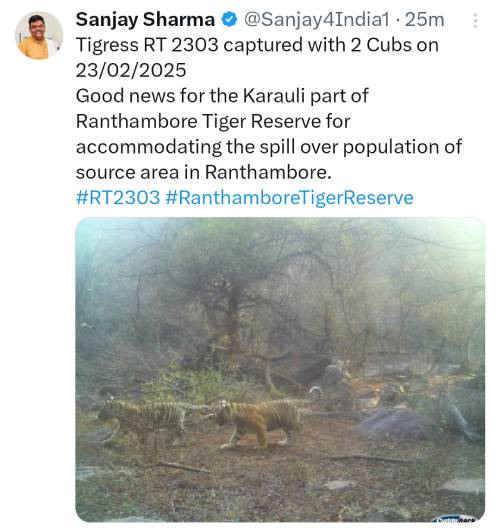Click the right tiger cub in the photo
This screenshot has height=528, width=500.
click(258, 424)
